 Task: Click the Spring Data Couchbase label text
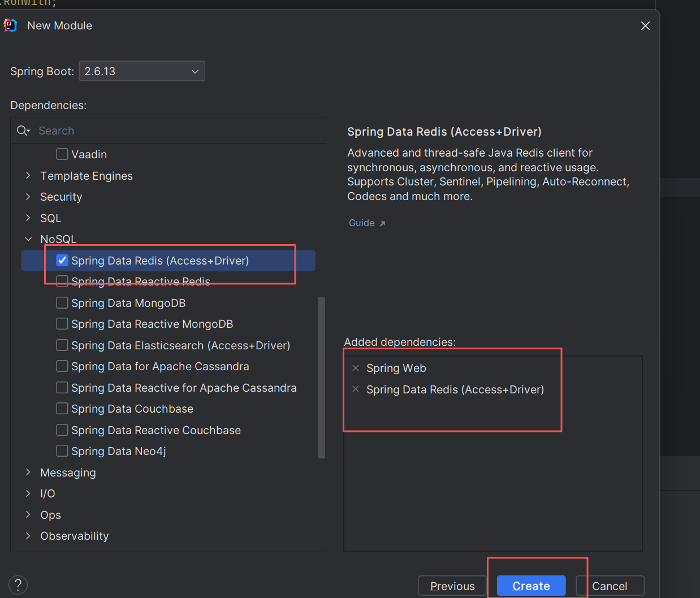(x=132, y=409)
